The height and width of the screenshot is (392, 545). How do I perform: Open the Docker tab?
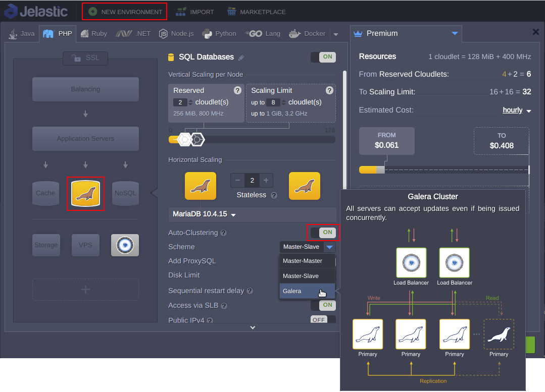pyautogui.click(x=307, y=34)
